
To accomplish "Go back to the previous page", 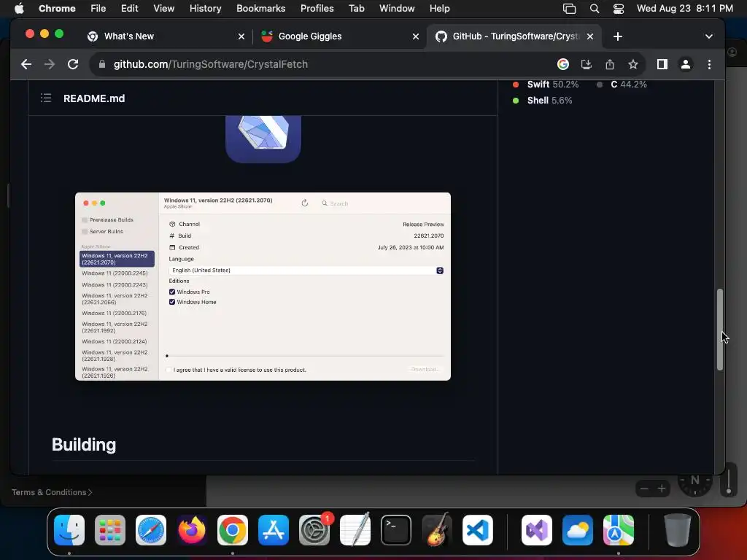I will coord(26,64).
